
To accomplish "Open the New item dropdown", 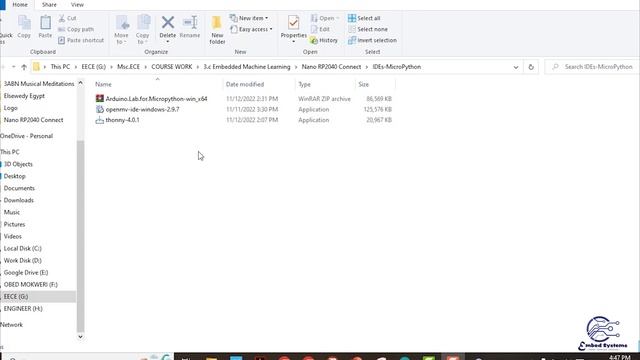I will [x=249, y=18].
